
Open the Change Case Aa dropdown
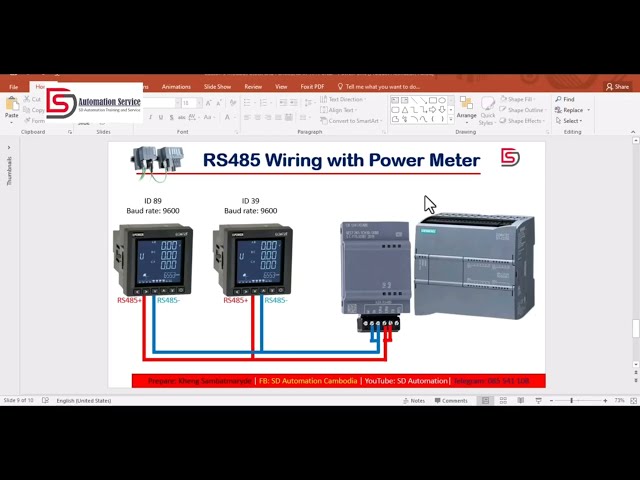[x=209, y=118]
